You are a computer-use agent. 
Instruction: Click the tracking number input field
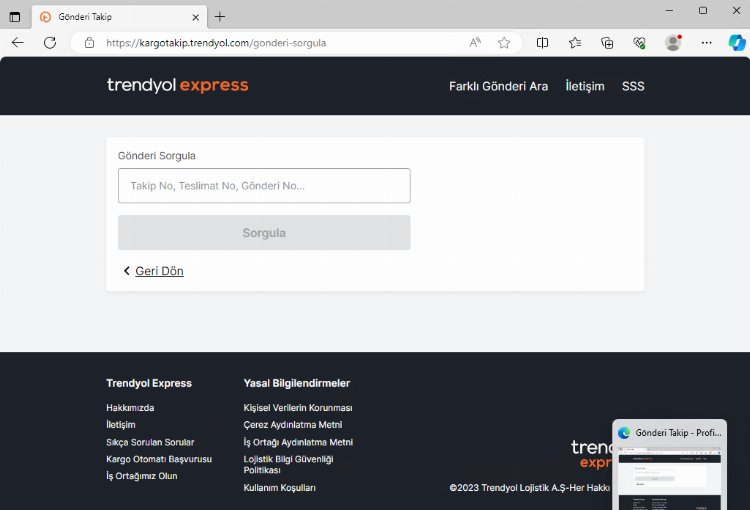264,186
